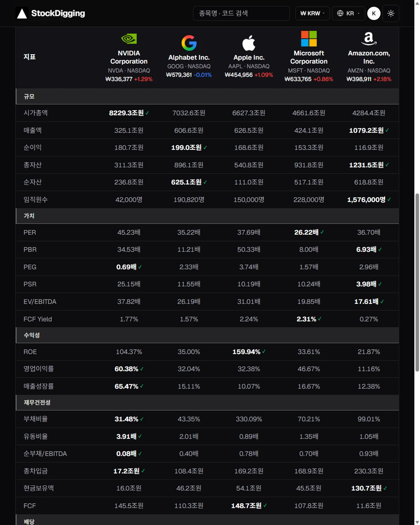
Task: Open Microsoft Corporation company name link
Action: pos(309,57)
